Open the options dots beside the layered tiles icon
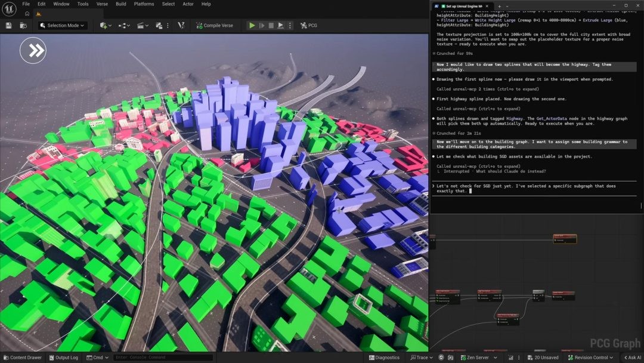 (168, 26)
